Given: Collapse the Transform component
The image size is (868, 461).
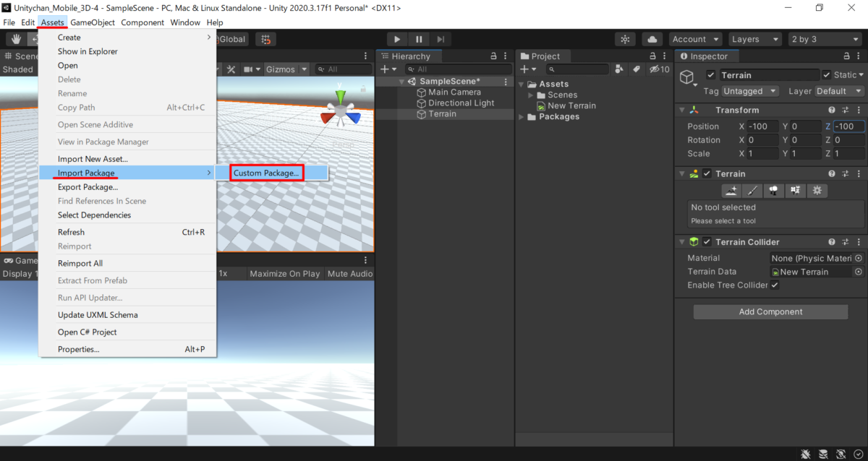Looking at the screenshot, I should point(681,110).
